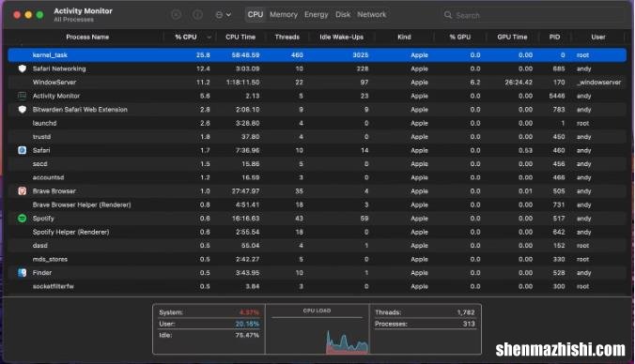Select the kernel_task process row
This screenshot has height=364, width=635.
[317, 55]
